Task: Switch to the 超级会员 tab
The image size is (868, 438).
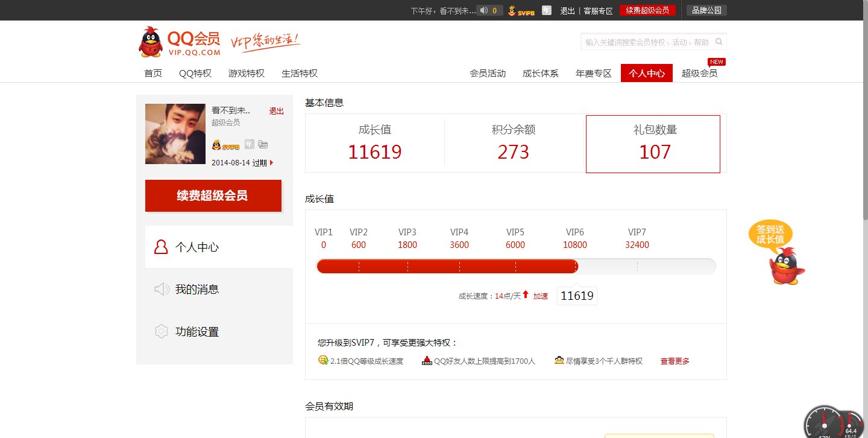Action: (700, 72)
